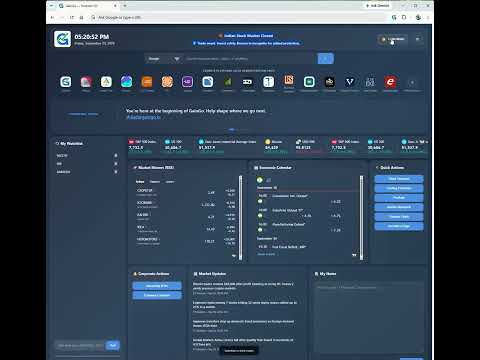
Task: Remove the bottom watchlist entry with its X
Action: (x=116, y=172)
